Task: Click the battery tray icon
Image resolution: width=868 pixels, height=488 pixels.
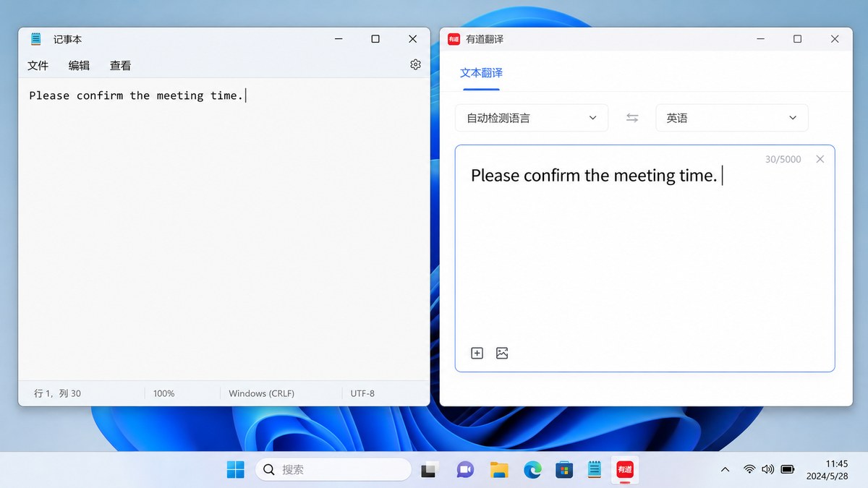Action: (788, 470)
